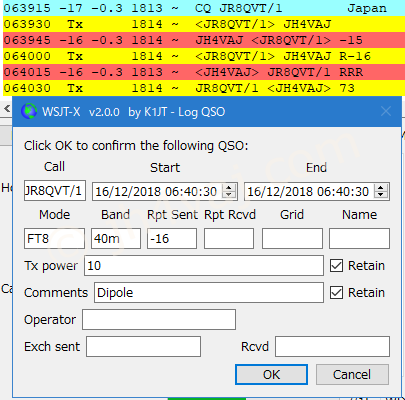Click the empty Operator field

(x=159, y=319)
